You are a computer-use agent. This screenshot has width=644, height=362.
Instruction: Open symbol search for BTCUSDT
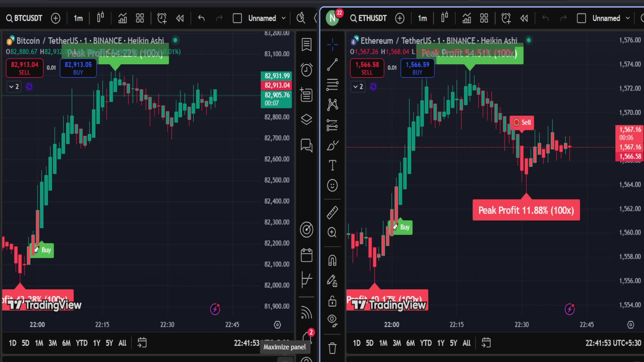(24, 18)
